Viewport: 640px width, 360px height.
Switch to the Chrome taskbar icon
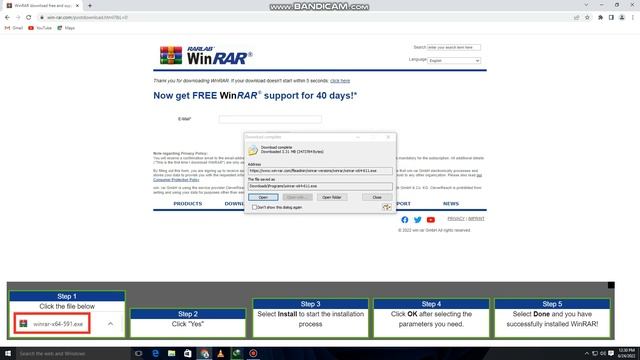click(x=204, y=353)
